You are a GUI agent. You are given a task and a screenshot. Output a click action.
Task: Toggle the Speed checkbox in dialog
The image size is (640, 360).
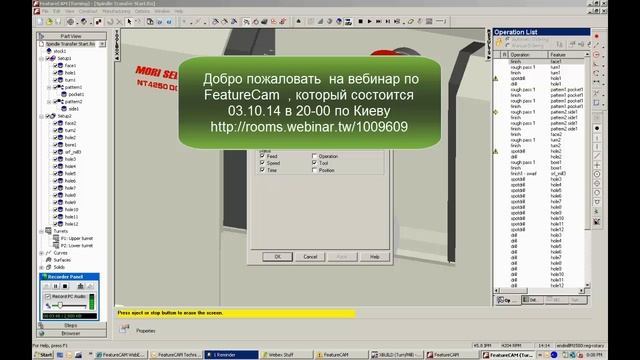pyautogui.click(x=262, y=163)
